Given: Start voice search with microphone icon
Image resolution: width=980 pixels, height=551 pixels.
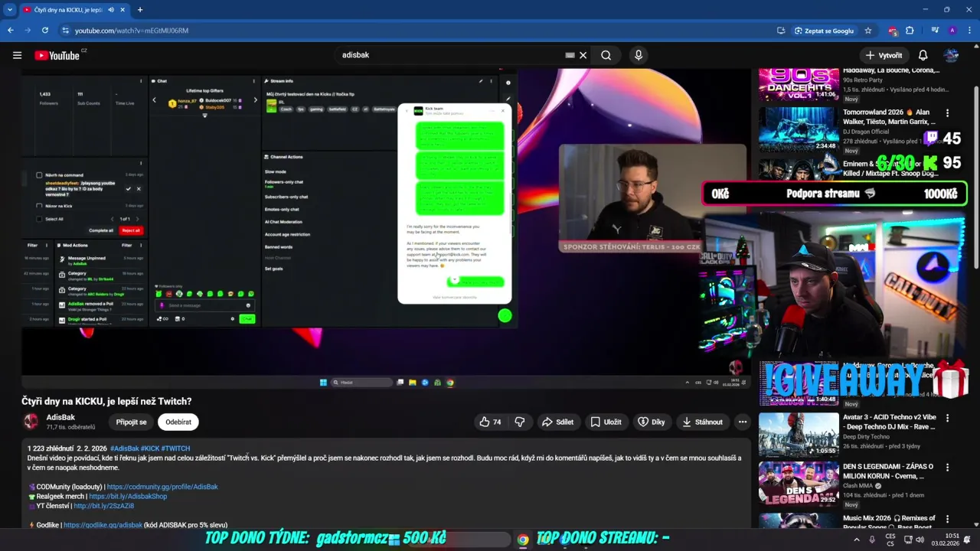Looking at the screenshot, I should coord(639,55).
